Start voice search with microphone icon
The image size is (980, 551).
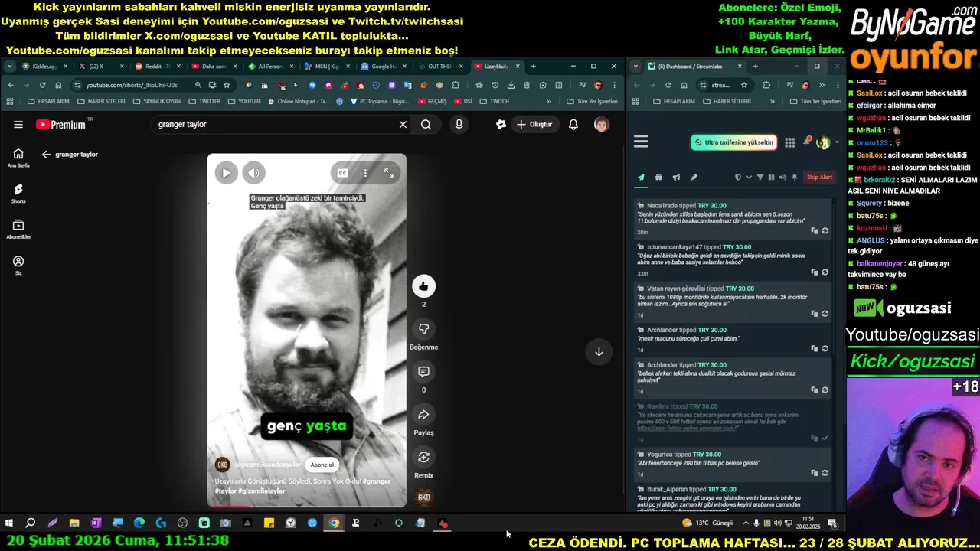pyautogui.click(x=459, y=124)
